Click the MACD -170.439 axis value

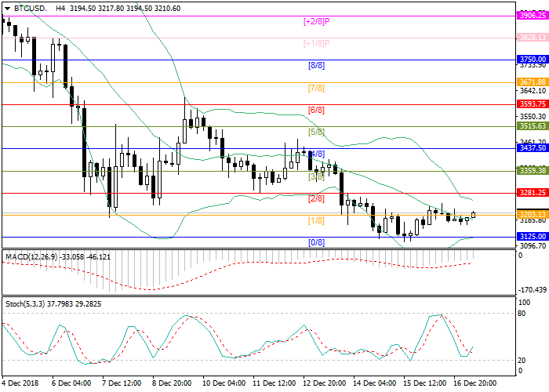531,289
